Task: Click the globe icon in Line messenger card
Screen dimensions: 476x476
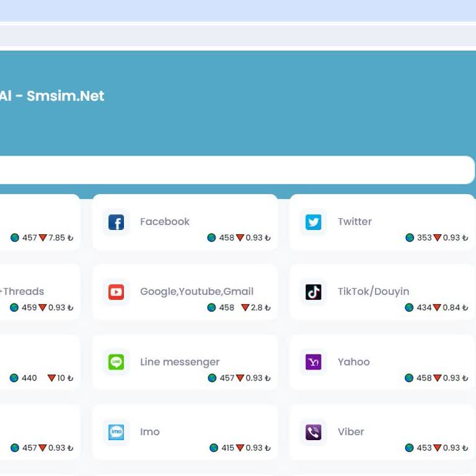Action: click(212, 378)
